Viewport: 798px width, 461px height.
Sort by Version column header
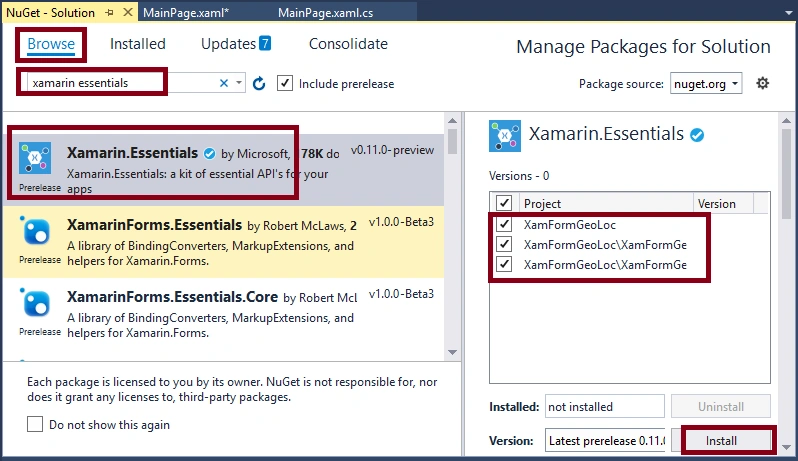[723, 203]
